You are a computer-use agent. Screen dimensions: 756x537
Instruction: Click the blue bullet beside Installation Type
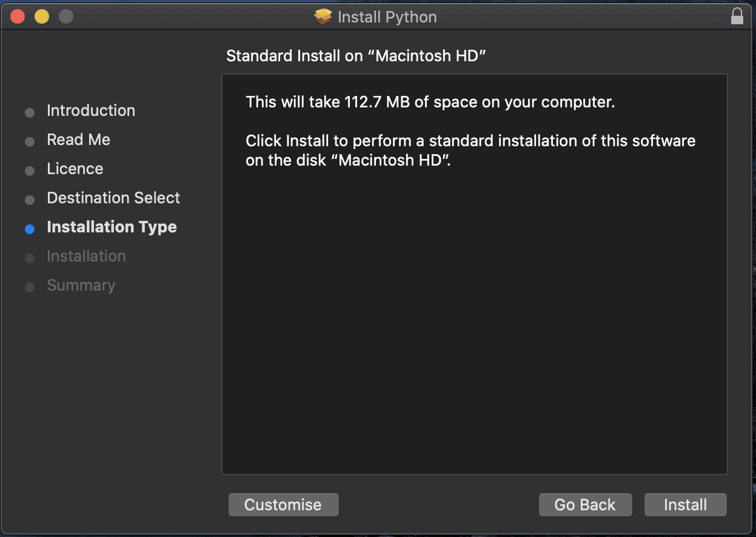pos(30,229)
